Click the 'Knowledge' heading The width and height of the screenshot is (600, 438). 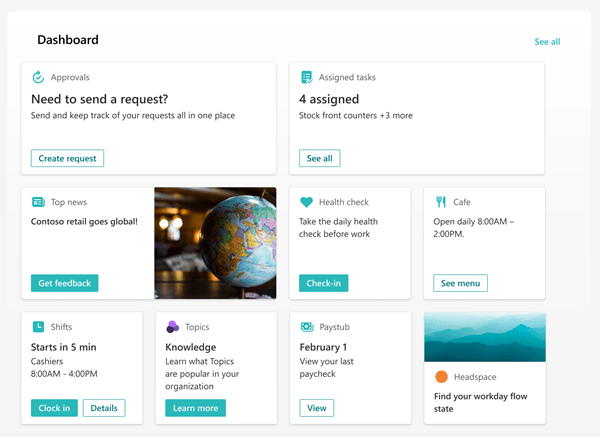tap(191, 347)
